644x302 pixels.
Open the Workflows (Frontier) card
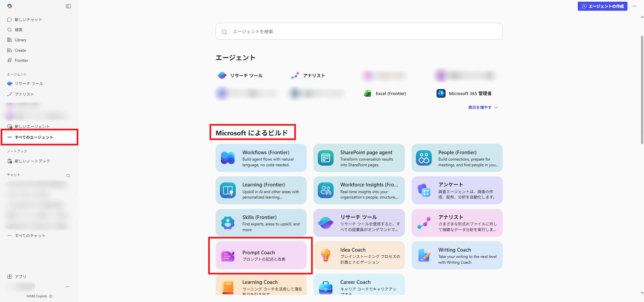click(x=261, y=158)
